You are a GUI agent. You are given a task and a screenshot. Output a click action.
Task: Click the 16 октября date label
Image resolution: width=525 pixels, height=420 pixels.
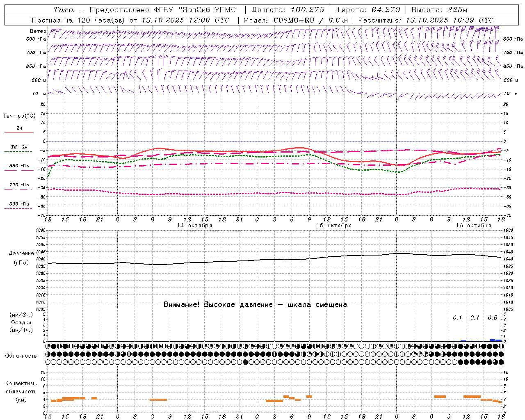click(473, 226)
